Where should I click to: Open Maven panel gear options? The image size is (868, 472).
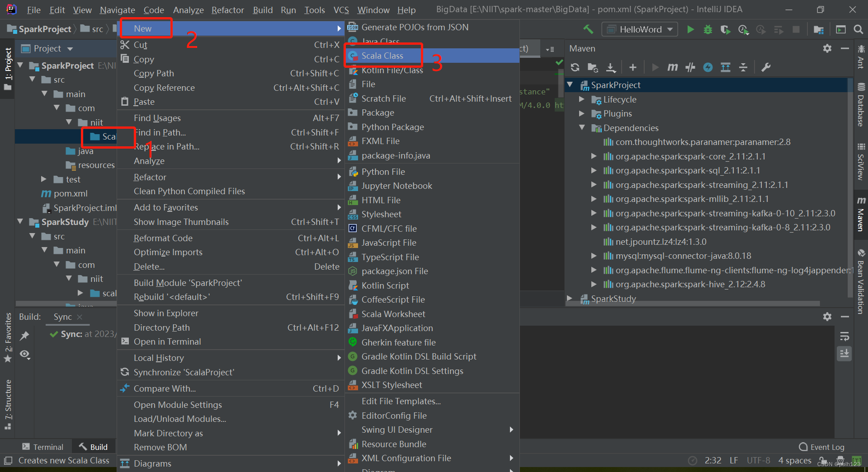click(x=827, y=48)
